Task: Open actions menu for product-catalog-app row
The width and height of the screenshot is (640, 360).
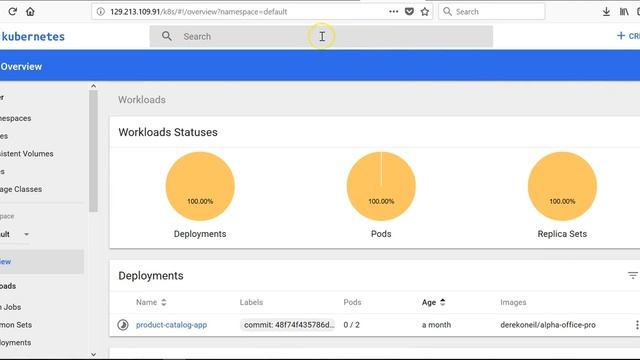Action: point(637,325)
